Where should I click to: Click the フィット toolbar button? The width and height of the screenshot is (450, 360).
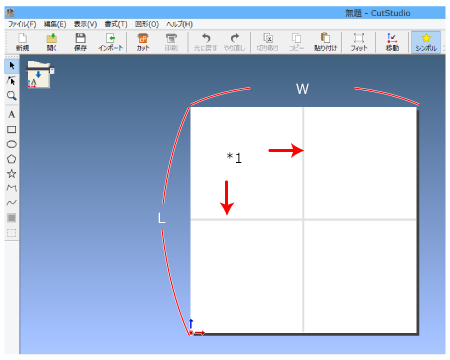pyautogui.click(x=359, y=42)
